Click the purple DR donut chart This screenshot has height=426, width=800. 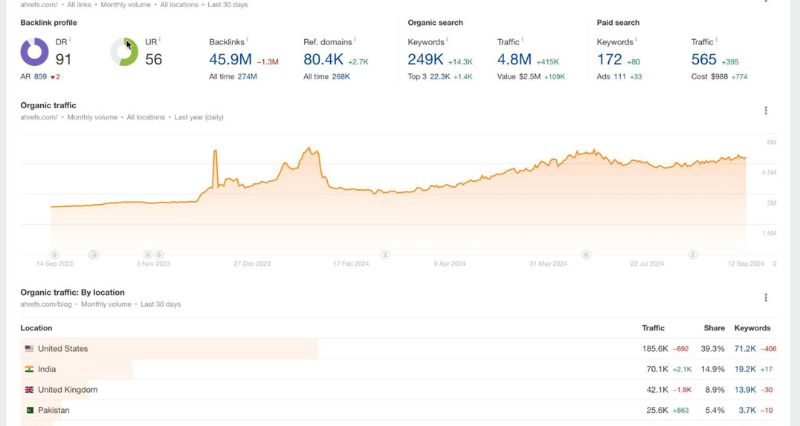coord(34,52)
